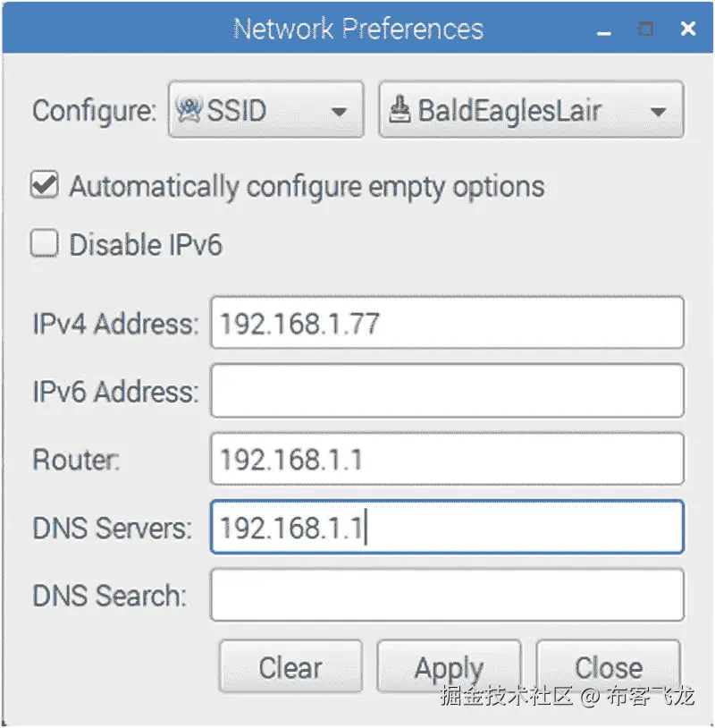Click the empty DNS Search field
The image size is (715, 728).
(x=447, y=596)
